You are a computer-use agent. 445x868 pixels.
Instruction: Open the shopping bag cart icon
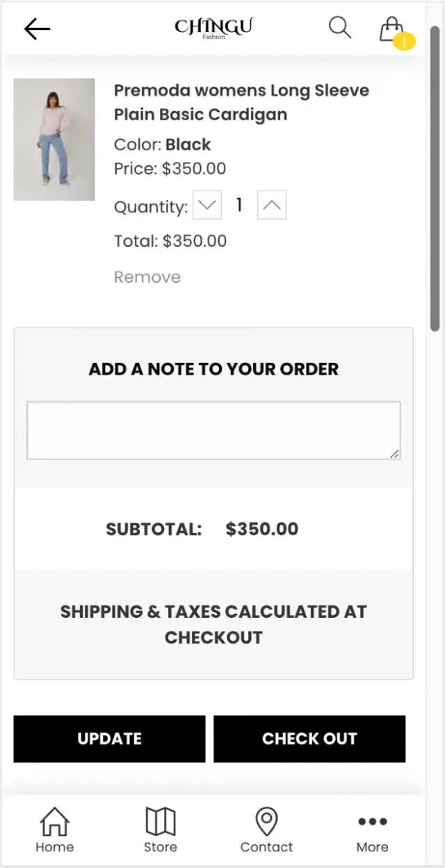(x=391, y=28)
